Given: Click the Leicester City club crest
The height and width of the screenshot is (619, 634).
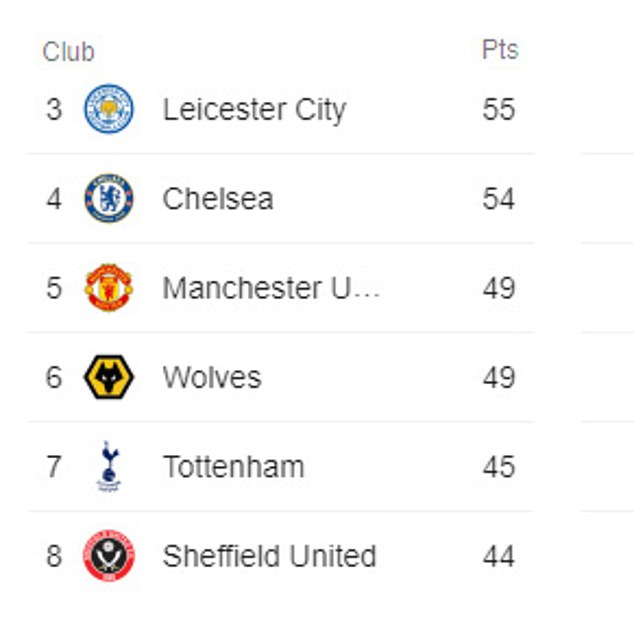Looking at the screenshot, I should pos(109,109).
